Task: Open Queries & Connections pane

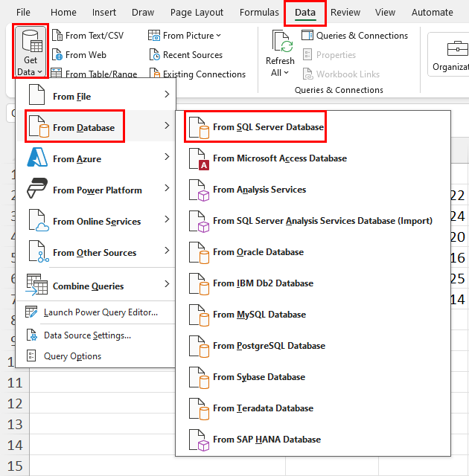Action: pos(354,36)
